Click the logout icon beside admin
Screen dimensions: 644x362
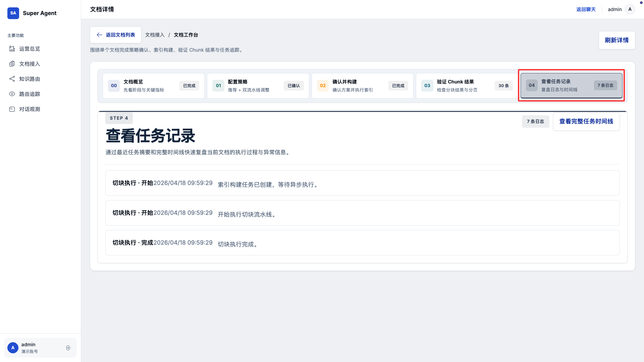68,348
